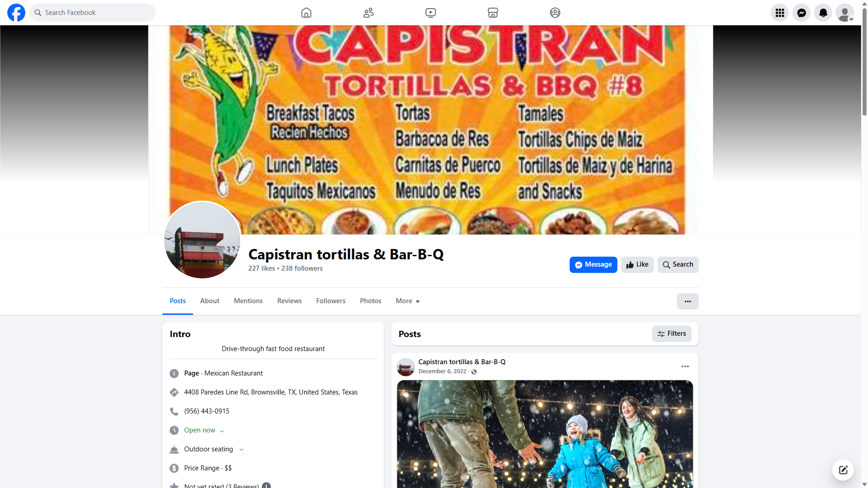Open the Groups icon in top navigation
The image size is (868, 488).
(x=555, y=13)
